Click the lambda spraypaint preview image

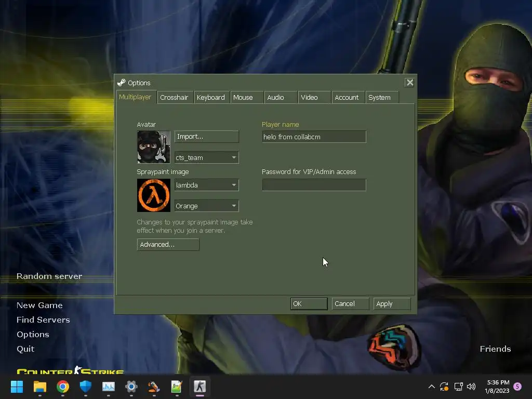(154, 195)
